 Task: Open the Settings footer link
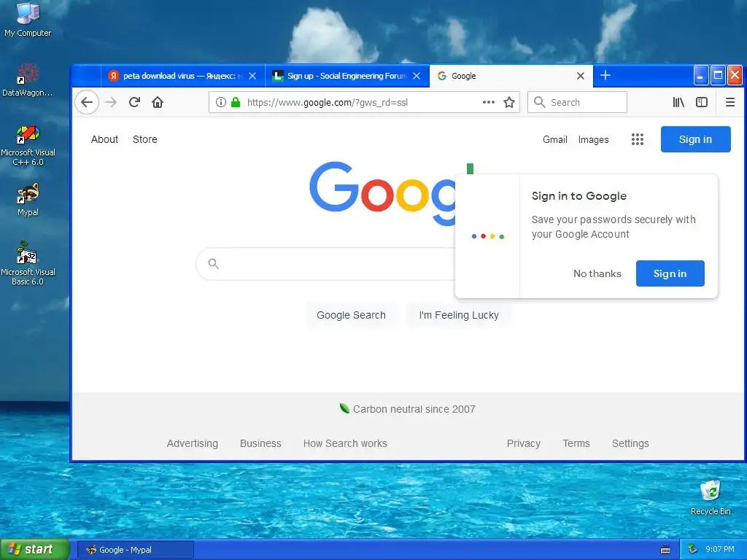point(630,443)
